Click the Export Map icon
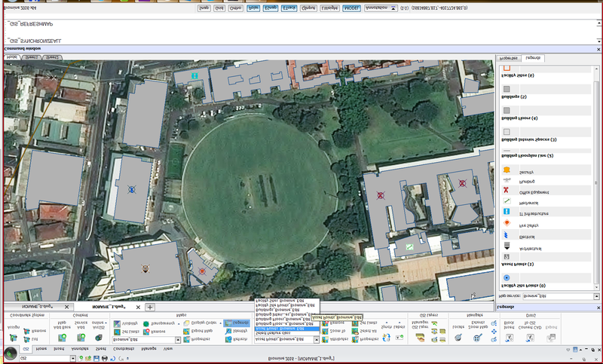Image resolution: width=603 pixels, height=364 pixels. pos(186,331)
